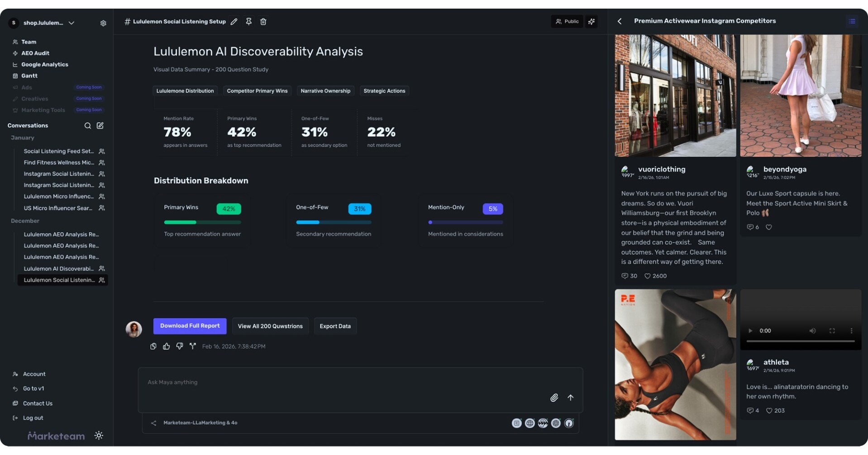The height and width of the screenshot is (455, 868).
Task: Switch to the Narrative Ownership tab
Action: (325, 91)
